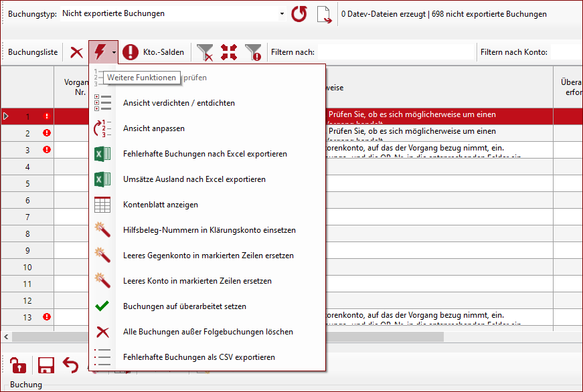Click the red four-arrows collapse icon

coord(229,52)
